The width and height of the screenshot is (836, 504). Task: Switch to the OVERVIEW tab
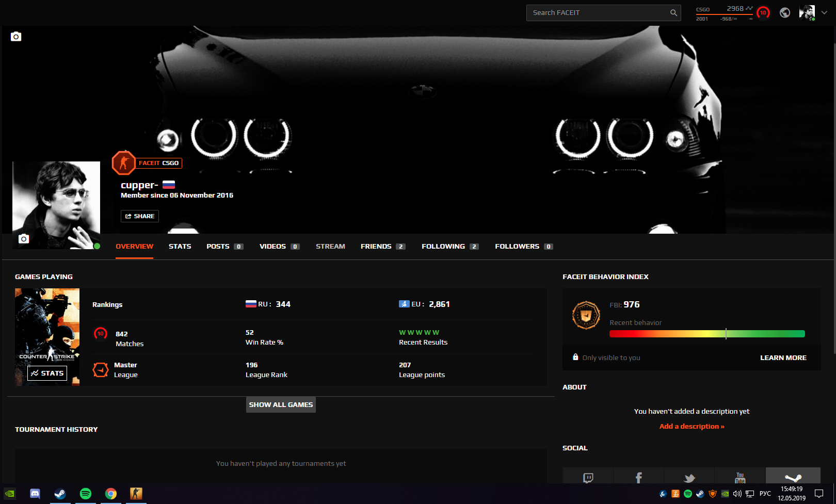pyautogui.click(x=135, y=247)
